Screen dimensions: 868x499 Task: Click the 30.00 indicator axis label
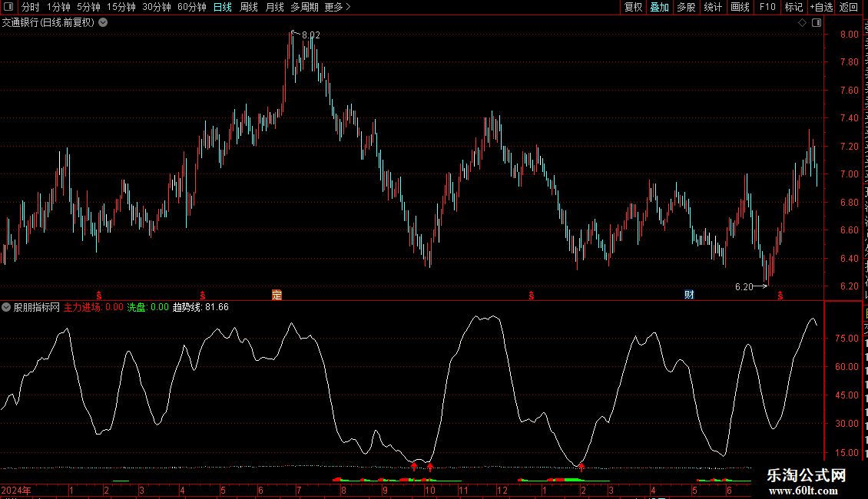[846, 424]
